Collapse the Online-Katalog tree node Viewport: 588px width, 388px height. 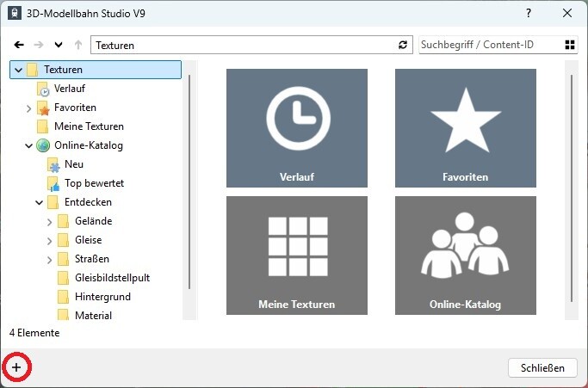coord(29,146)
